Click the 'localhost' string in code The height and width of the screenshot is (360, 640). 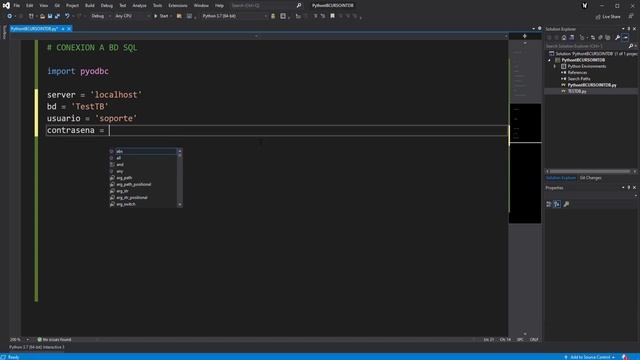116,95
